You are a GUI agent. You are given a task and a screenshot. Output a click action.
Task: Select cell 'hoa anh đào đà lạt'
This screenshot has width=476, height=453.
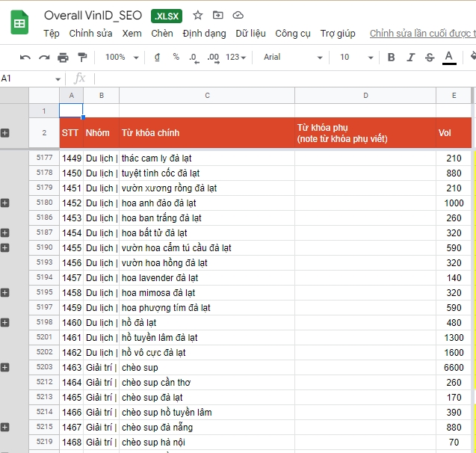[x=207, y=203]
